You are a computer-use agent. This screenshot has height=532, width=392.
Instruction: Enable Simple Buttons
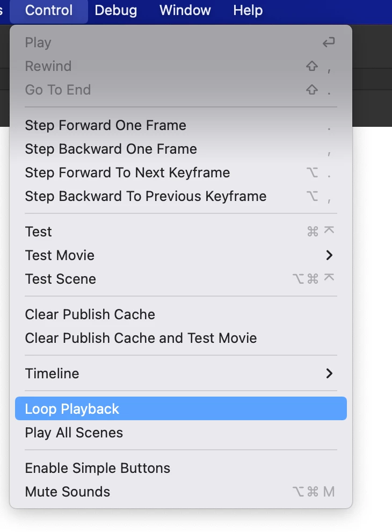[x=97, y=468]
